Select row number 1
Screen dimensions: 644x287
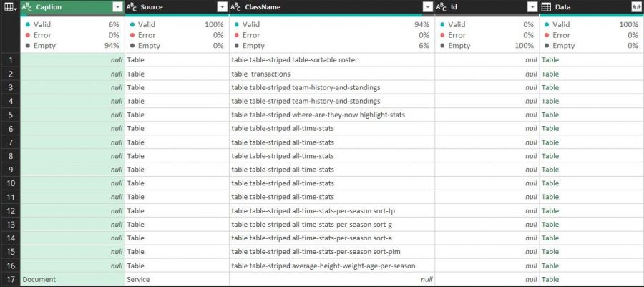11,60
